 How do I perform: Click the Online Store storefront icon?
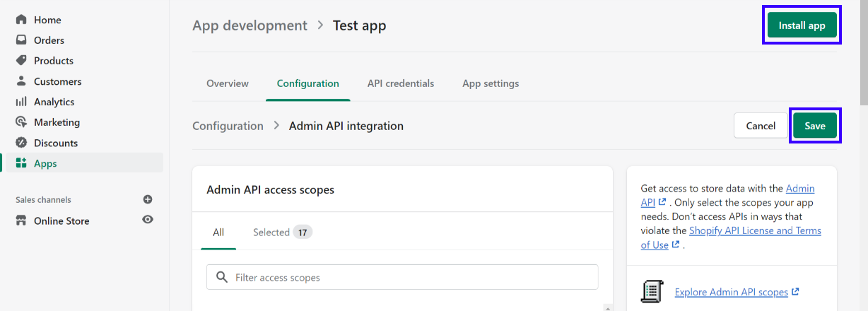click(21, 221)
